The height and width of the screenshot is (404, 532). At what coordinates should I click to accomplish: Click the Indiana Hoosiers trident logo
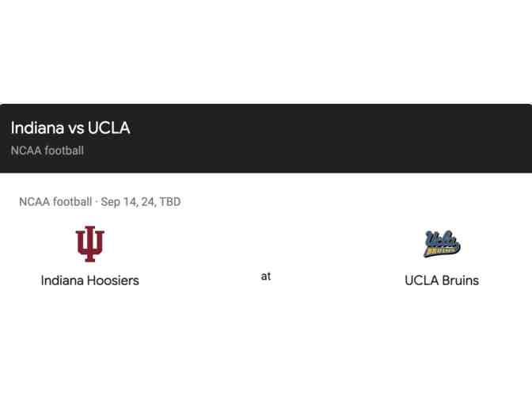coord(89,244)
